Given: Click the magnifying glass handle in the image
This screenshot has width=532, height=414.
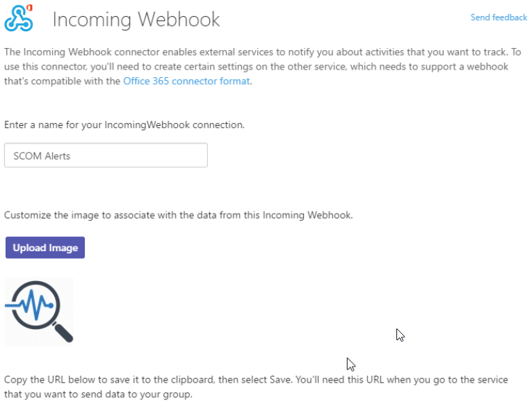Looking at the screenshot, I should tap(63, 333).
